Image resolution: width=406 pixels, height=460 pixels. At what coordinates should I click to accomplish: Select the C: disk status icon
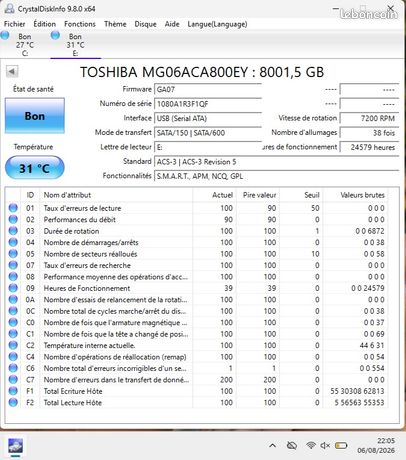(5, 35)
